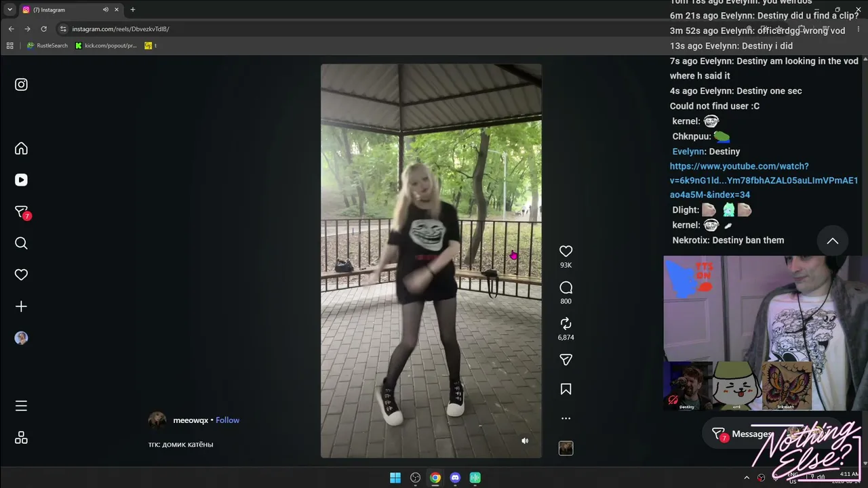Open the YouTube link posted in chat

(764, 180)
